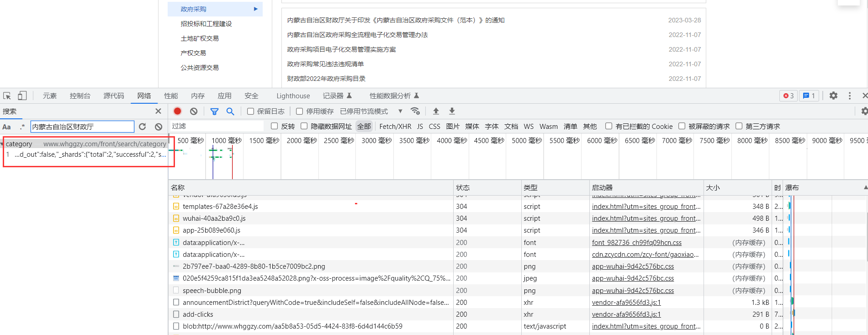
Task: Open the throttling mode dropdown
Action: pos(371,111)
